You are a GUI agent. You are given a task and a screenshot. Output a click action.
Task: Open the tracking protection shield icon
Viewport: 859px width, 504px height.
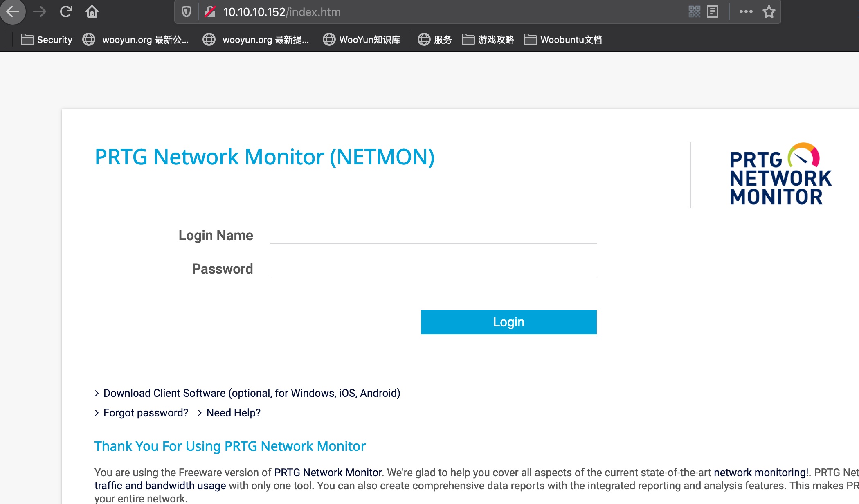[x=187, y=12]
